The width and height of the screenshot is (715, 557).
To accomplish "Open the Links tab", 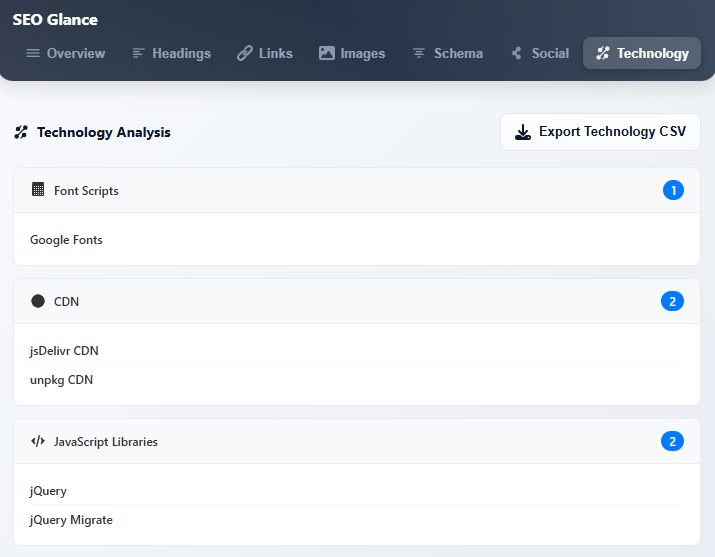I will (265, 53).
